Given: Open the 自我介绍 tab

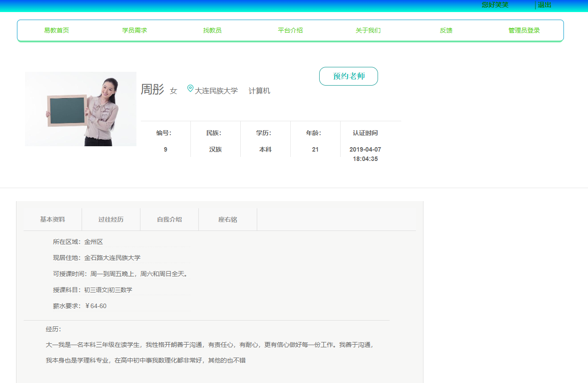Looking at the screenshot, I should (169, 219).
